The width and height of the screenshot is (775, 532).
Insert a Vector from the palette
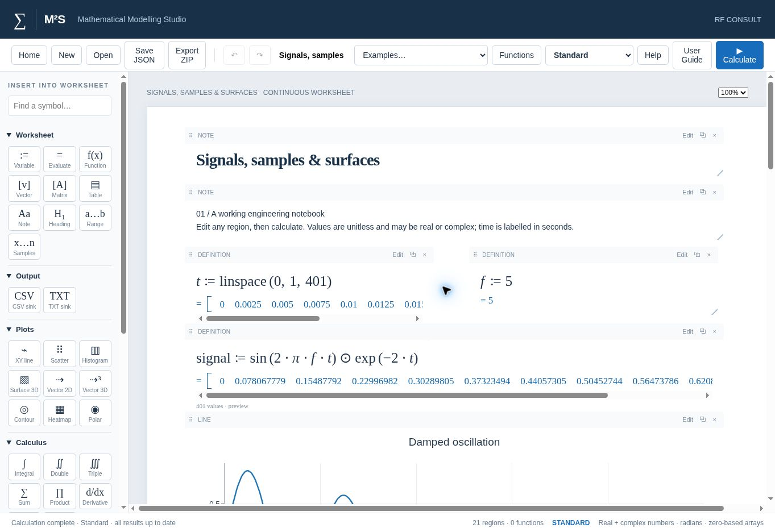point(24,188)
